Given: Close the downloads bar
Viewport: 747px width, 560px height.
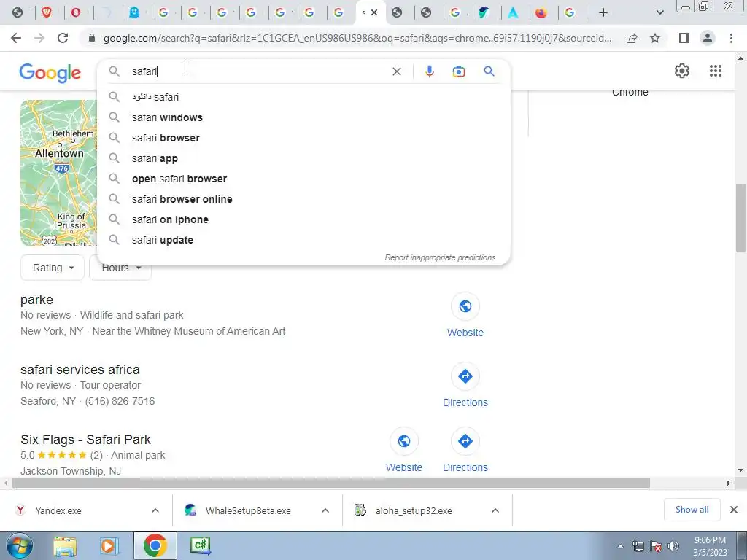Looking at the screenshot, I should click(x=734, y=510).
